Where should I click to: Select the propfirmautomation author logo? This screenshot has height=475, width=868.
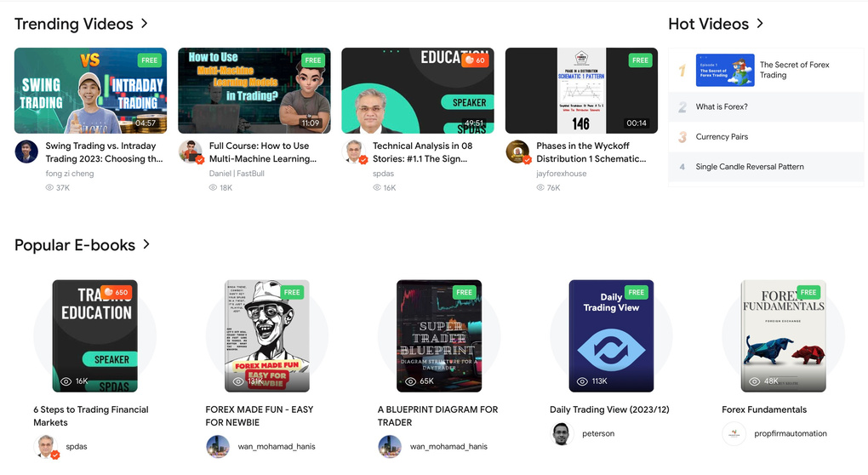click(x=734, y=433)
